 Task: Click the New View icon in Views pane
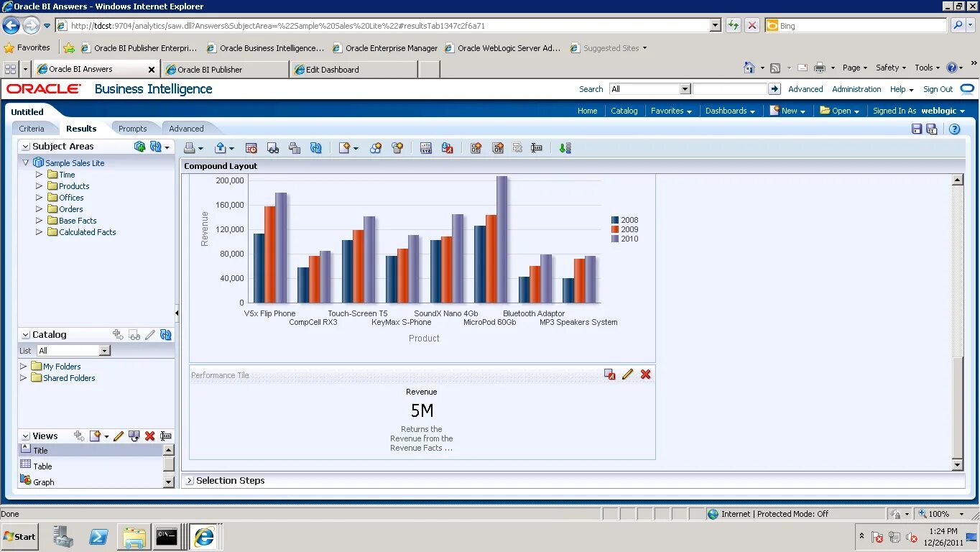(x=95, y=436)
